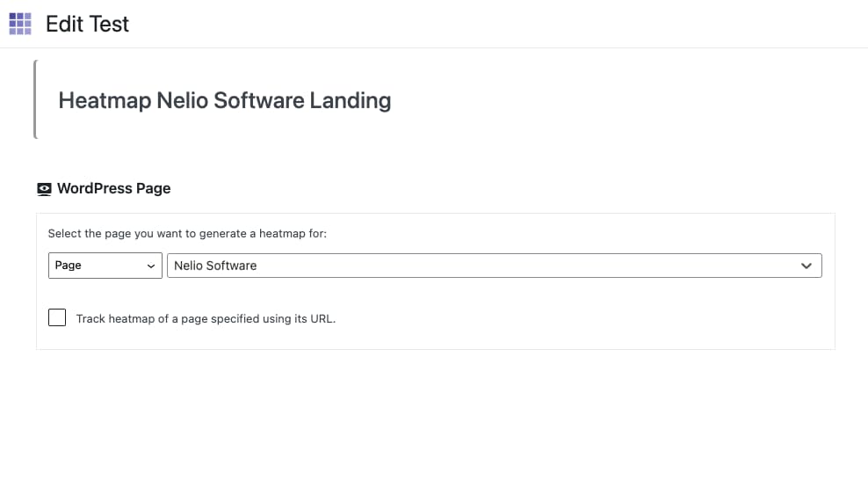868x488 pixels.
Task: Click the word "Software" in the test title
Action: 258,100
